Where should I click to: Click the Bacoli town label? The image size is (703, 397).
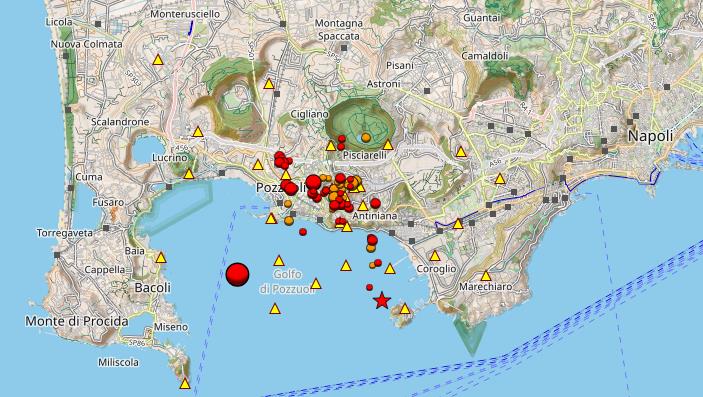(152, 288)
